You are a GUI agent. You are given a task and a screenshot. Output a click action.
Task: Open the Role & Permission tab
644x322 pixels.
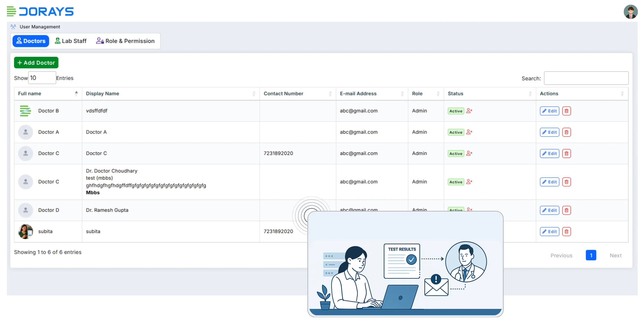125,41
